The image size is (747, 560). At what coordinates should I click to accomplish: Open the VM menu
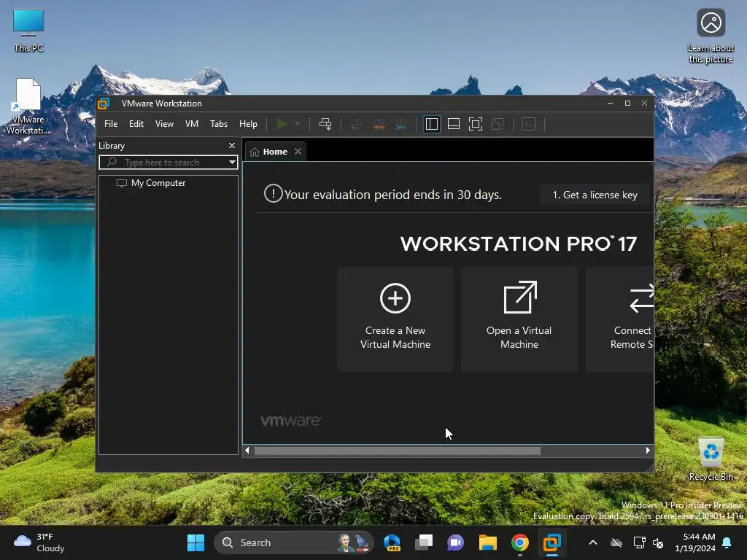(x=192, y=124)
